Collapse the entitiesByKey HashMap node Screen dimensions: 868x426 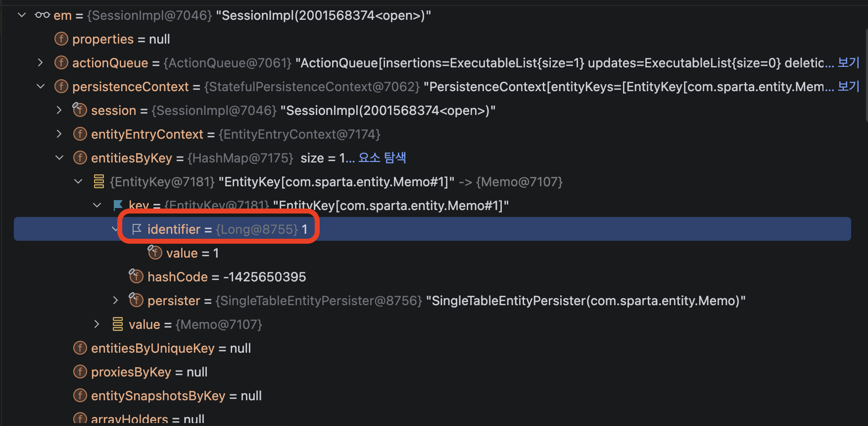(59, 158)
